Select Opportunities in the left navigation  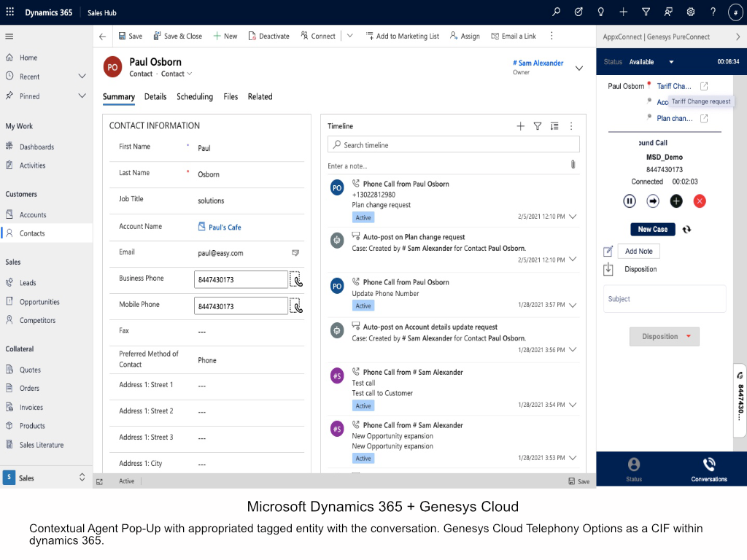click(39, 302)
